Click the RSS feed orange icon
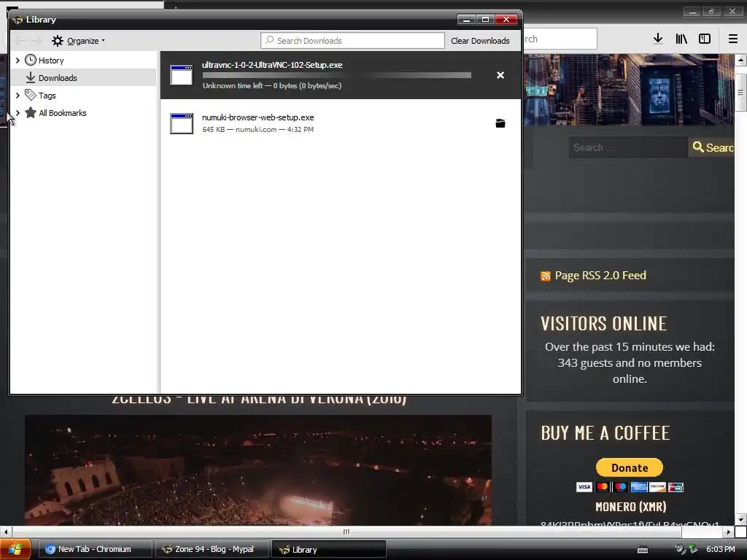The height and width of the screenshot is (560, 747). tap(546, 276)
